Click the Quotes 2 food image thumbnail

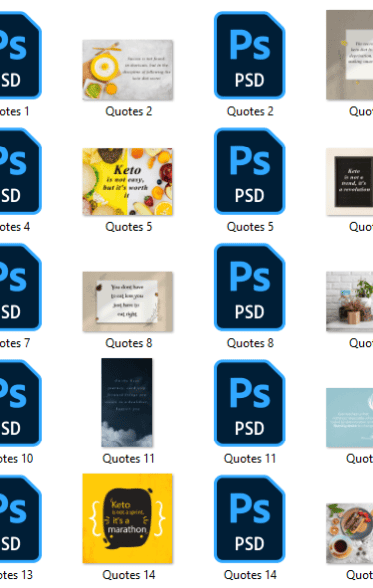click(128, 70)
